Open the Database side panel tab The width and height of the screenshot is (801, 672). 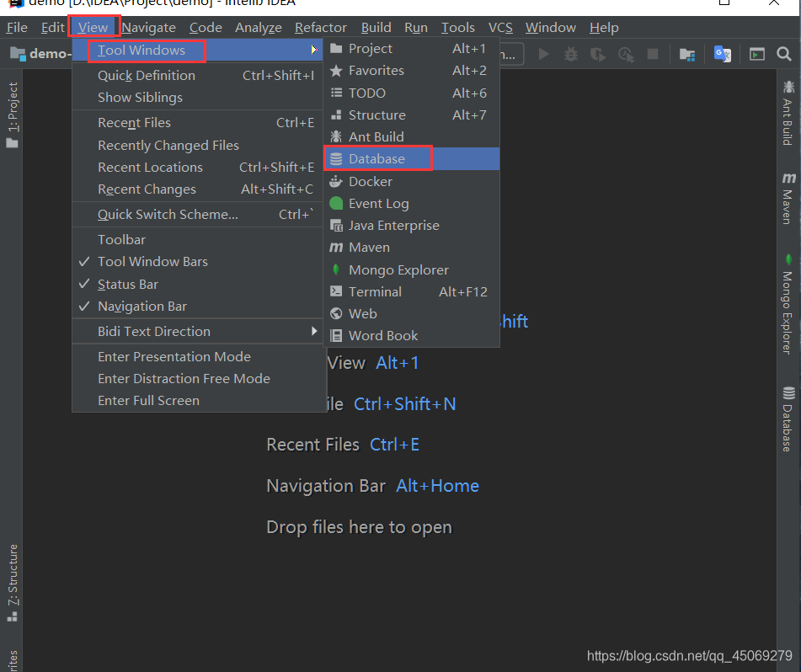(788, 419)
